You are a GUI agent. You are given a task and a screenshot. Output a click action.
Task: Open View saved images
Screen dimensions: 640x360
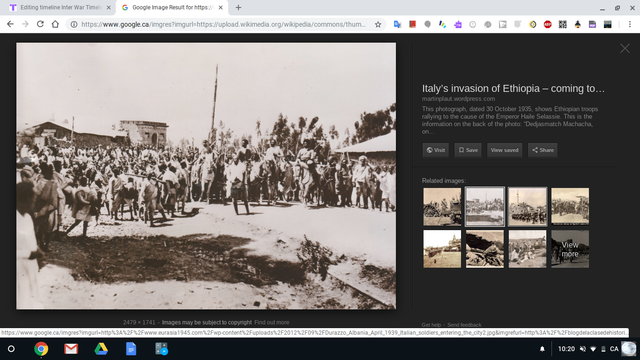coord(504,150)
